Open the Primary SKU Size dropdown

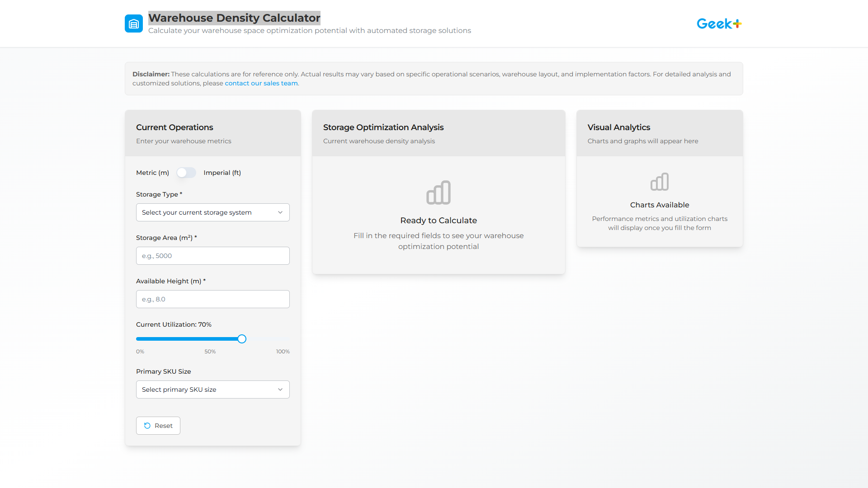[212, 389]
